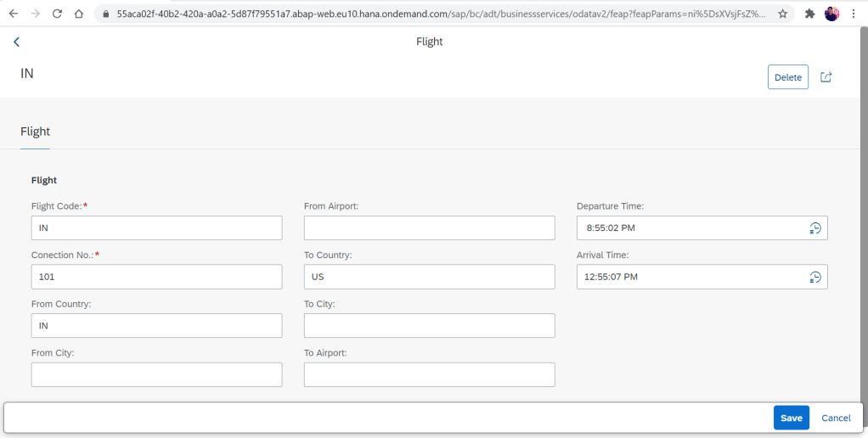Cancel the flight edit
The height and width of the screenshot is (438, 868).
click(x=836, y=418)
